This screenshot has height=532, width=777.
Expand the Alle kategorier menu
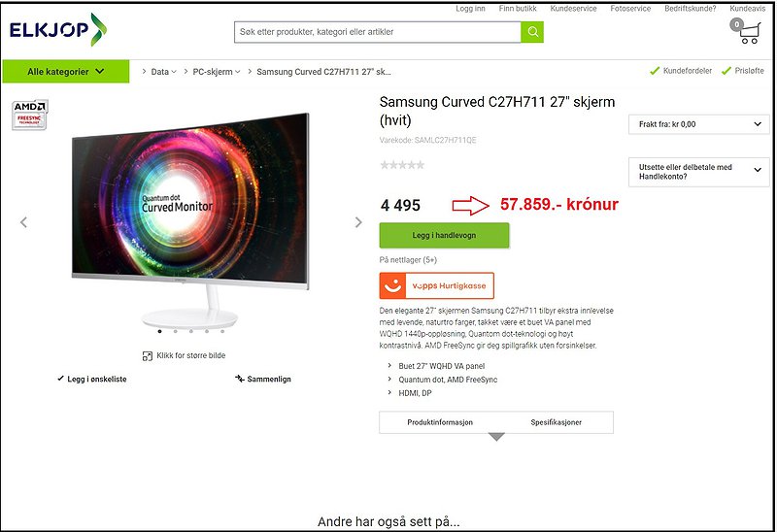click(x=66, y=71)
